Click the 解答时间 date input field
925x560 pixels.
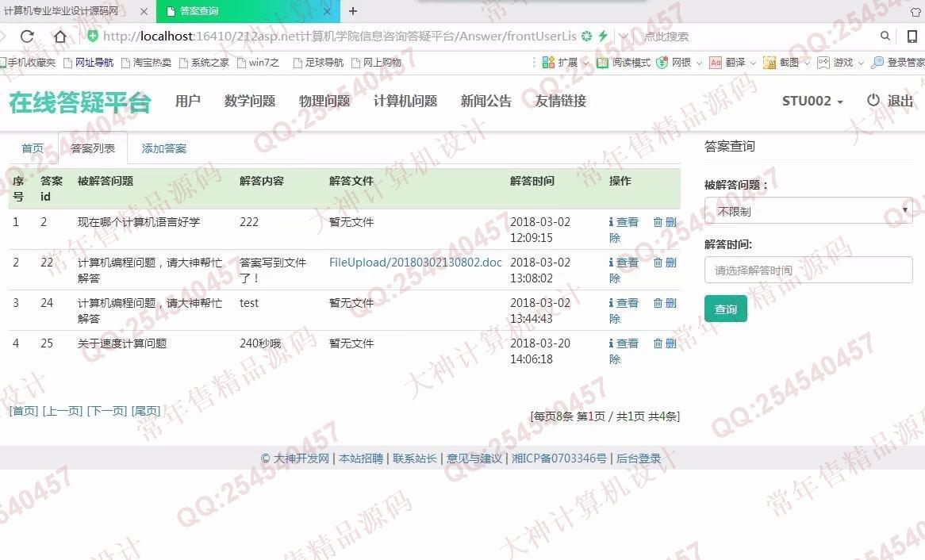click(x=808, y=270)
